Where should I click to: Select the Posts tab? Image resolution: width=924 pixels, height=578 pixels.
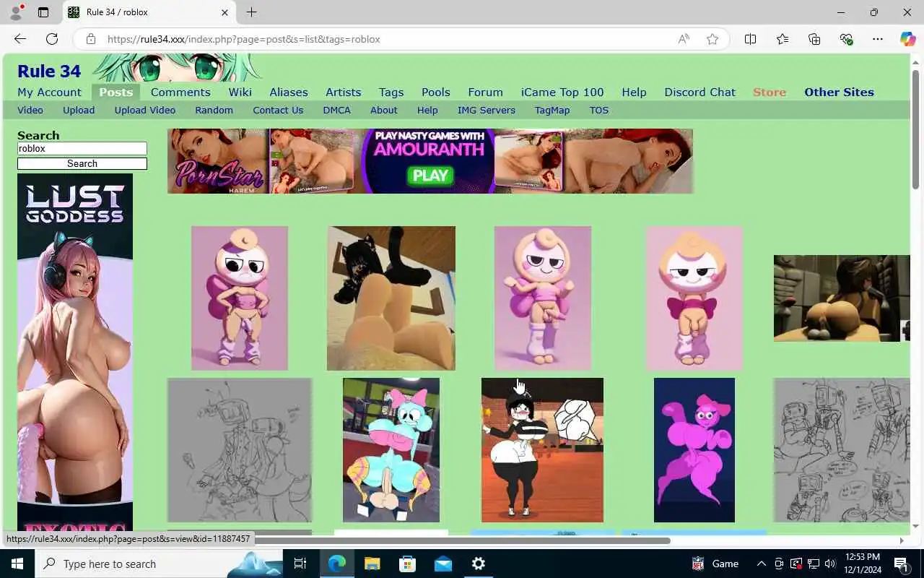116,92
